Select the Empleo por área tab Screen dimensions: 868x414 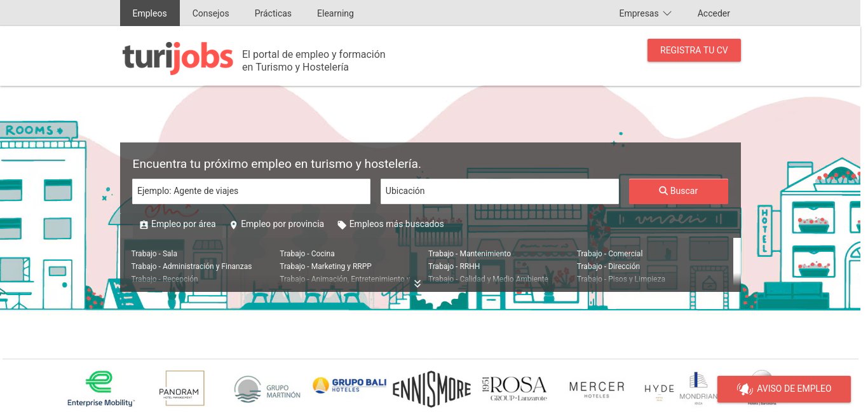point(177,224)
